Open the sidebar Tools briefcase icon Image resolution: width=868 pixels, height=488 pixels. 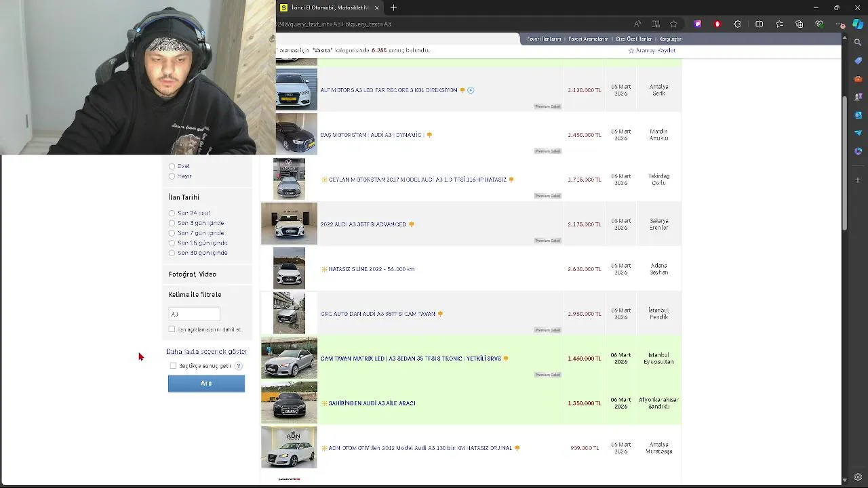858,79
